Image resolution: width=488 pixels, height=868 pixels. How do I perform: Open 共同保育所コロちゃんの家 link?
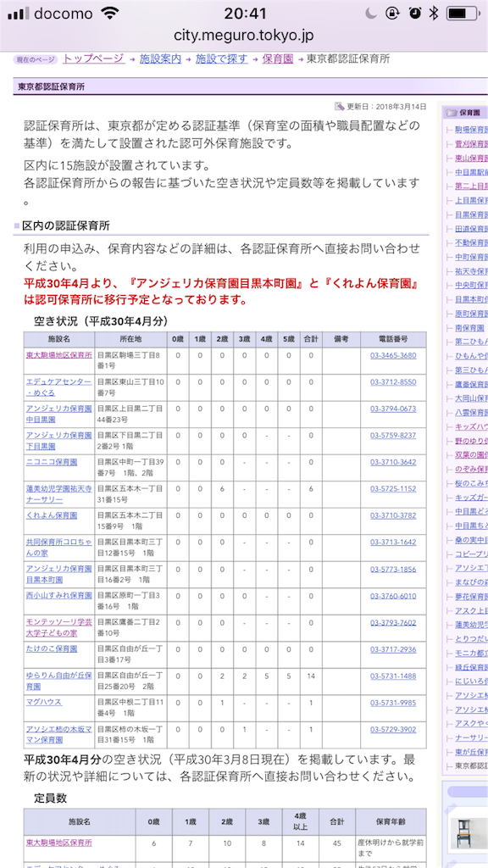point(58,547)
